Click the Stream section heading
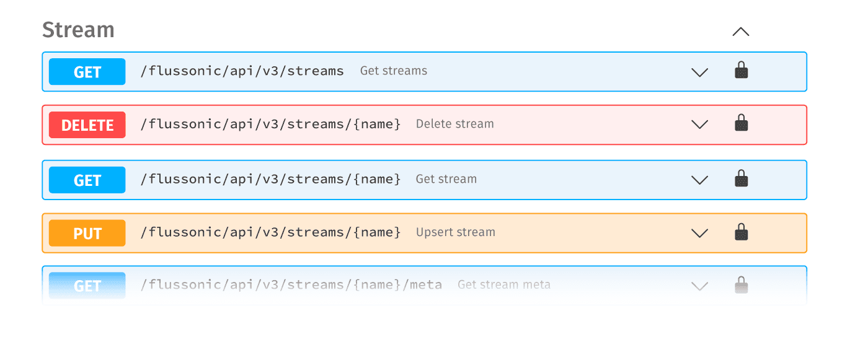 tap(78, 30)
